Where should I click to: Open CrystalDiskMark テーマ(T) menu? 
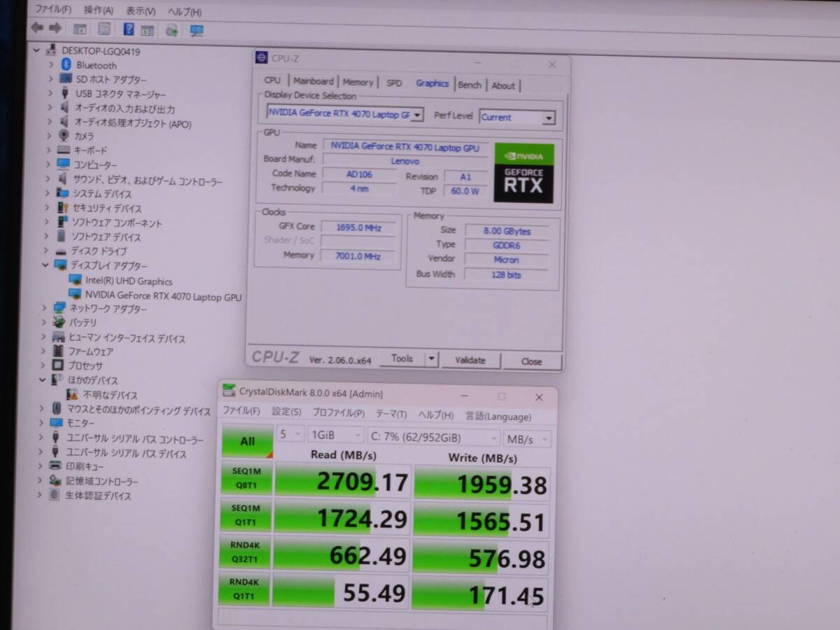pyautogui.click(x=391, y=414)
